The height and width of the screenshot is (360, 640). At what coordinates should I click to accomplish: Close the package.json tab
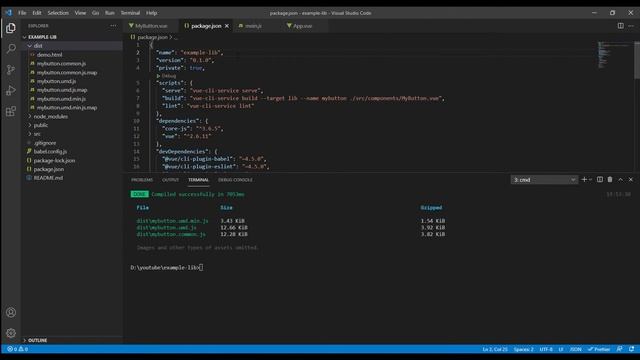[x=227, y=26]
